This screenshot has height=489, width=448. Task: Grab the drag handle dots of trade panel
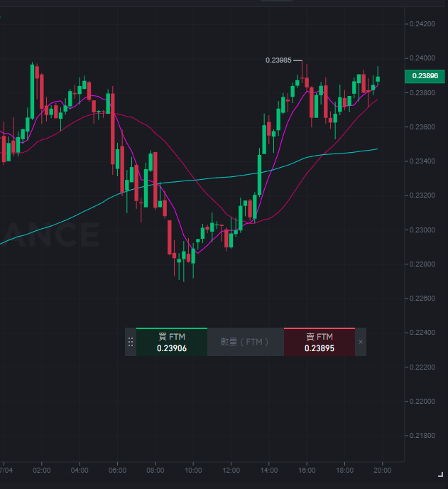point(131,342)
